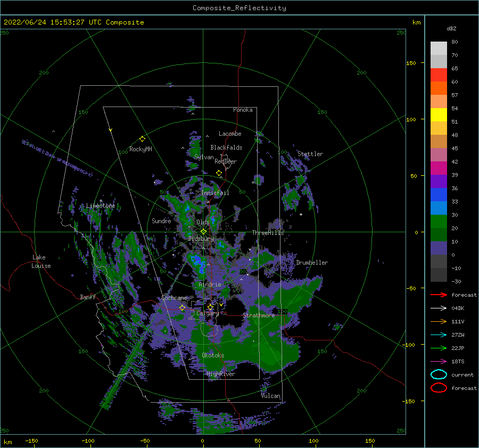
Task: Click the Lake Louise label
Action: 41,262
